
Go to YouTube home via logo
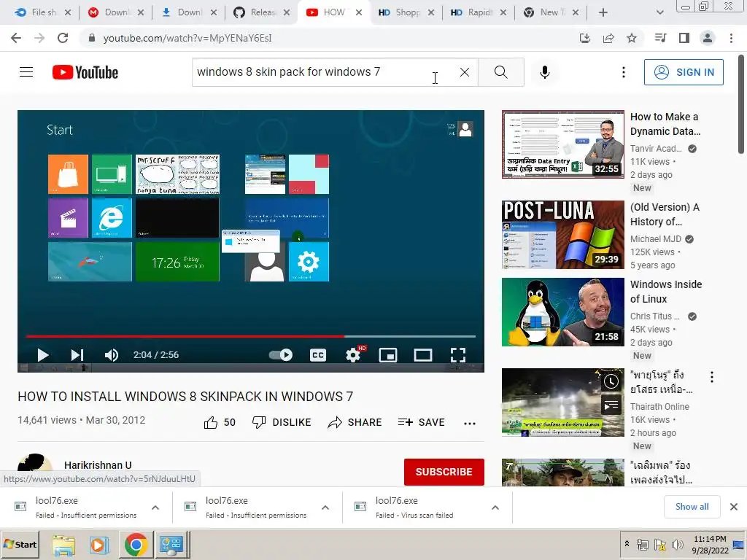click(85, 72)
